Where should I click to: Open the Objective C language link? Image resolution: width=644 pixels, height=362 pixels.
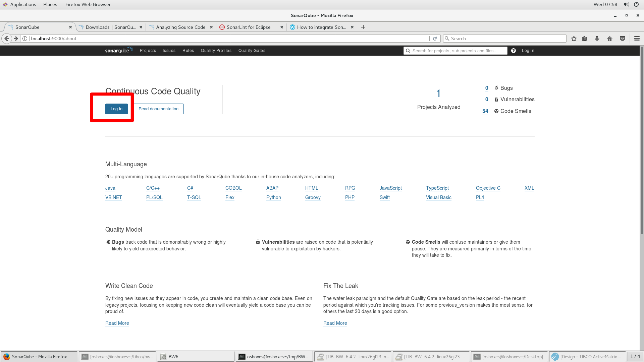pyautogui.click(x=488, y=188)
